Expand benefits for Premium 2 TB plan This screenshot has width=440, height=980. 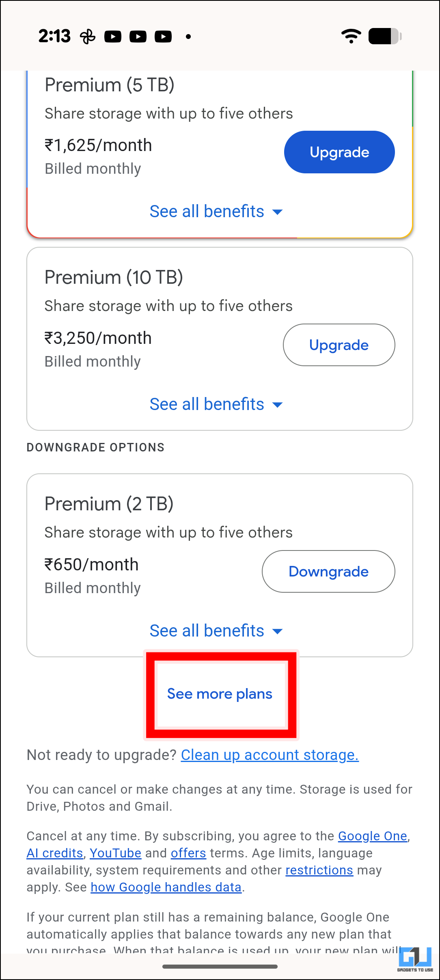pyautogui.click(x=216, y=631)
